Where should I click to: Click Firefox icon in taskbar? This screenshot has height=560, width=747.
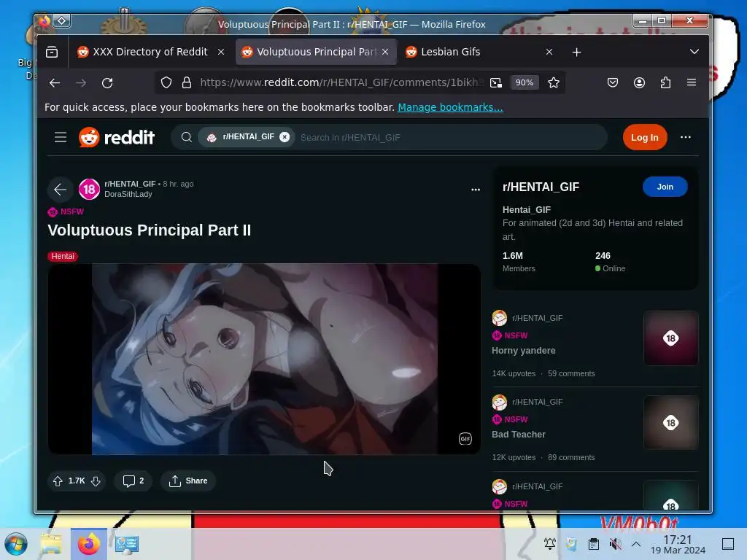point(88,544)
